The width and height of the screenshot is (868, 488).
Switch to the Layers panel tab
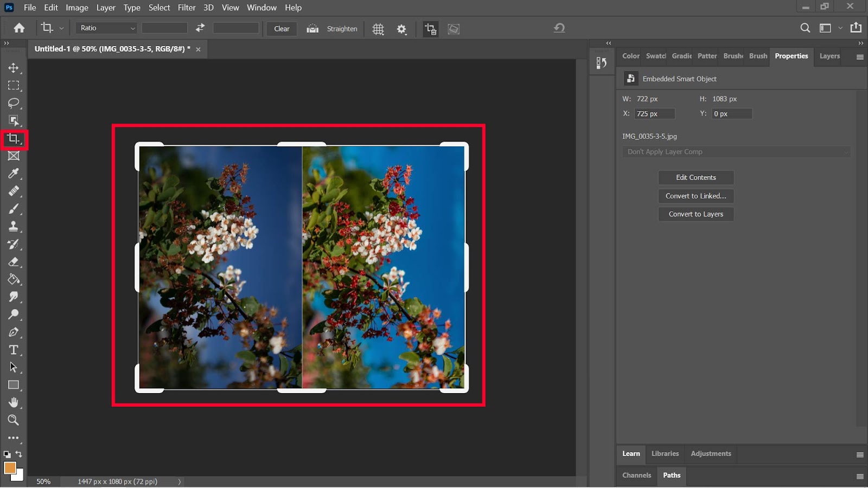point(829,56)
